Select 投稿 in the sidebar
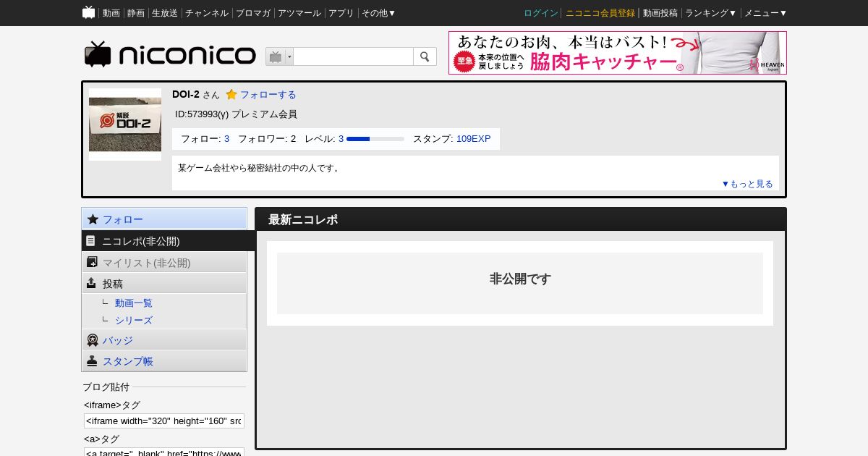868x456 pixels. click(x=164, y=284)
